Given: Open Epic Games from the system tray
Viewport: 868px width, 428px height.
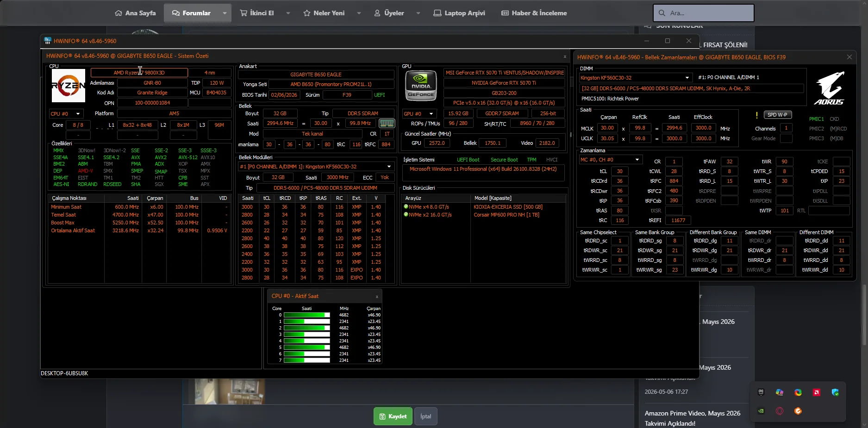Looking at the screenshot, I should pyautogui.click(x=761, y=392).
